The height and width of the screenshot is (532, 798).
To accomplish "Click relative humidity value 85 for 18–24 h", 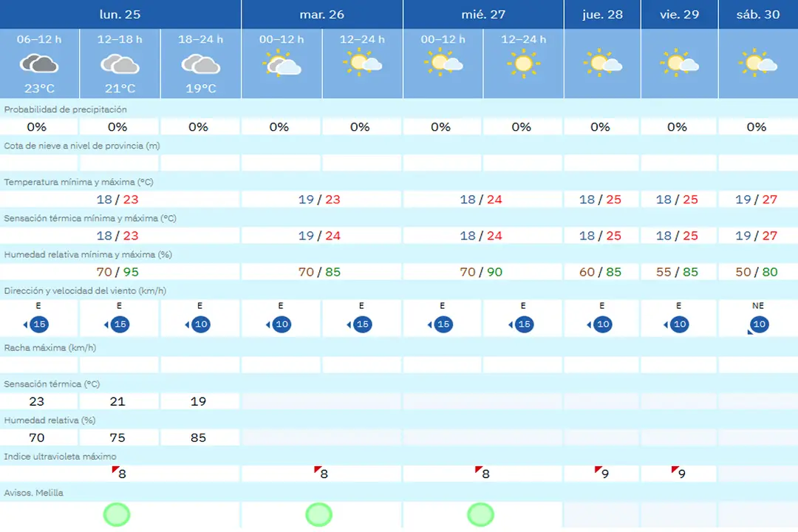I will pos(198,437).
